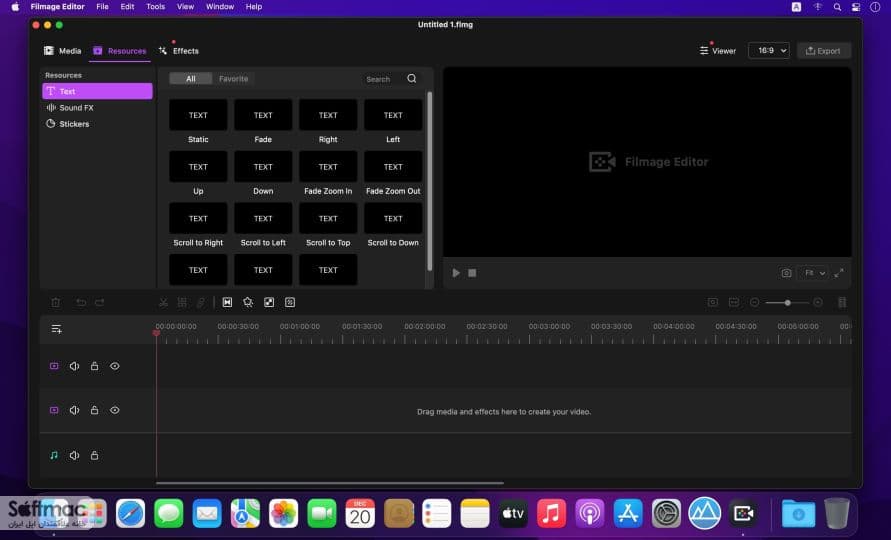Open the Music app in the dock

(x=551, y=513)
